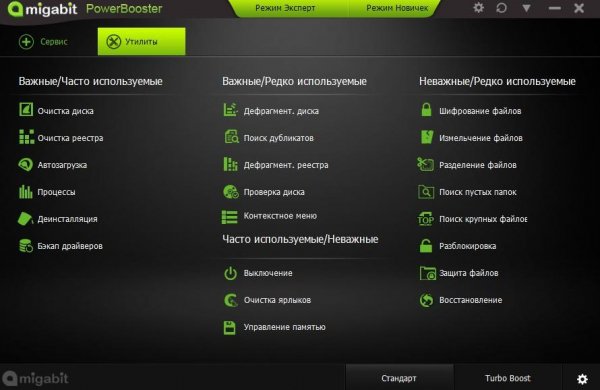Select the Утилиты tab

[142, 41]
